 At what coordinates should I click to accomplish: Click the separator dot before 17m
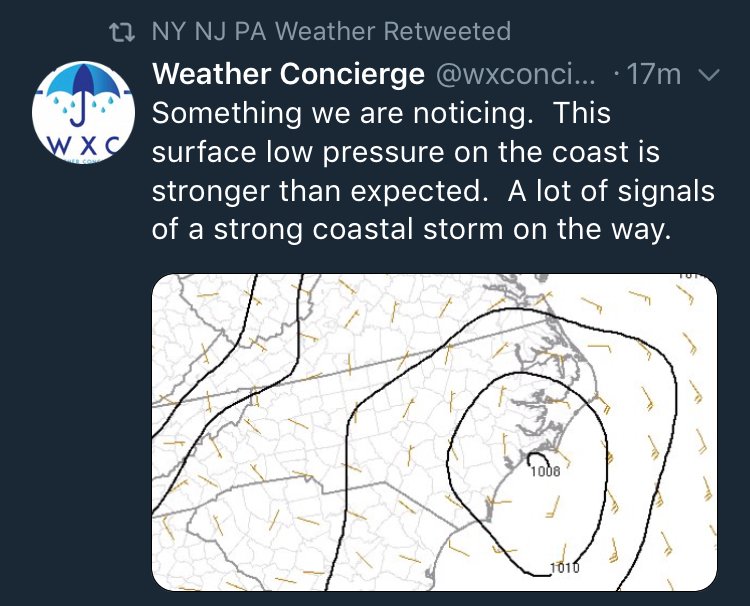616,75
